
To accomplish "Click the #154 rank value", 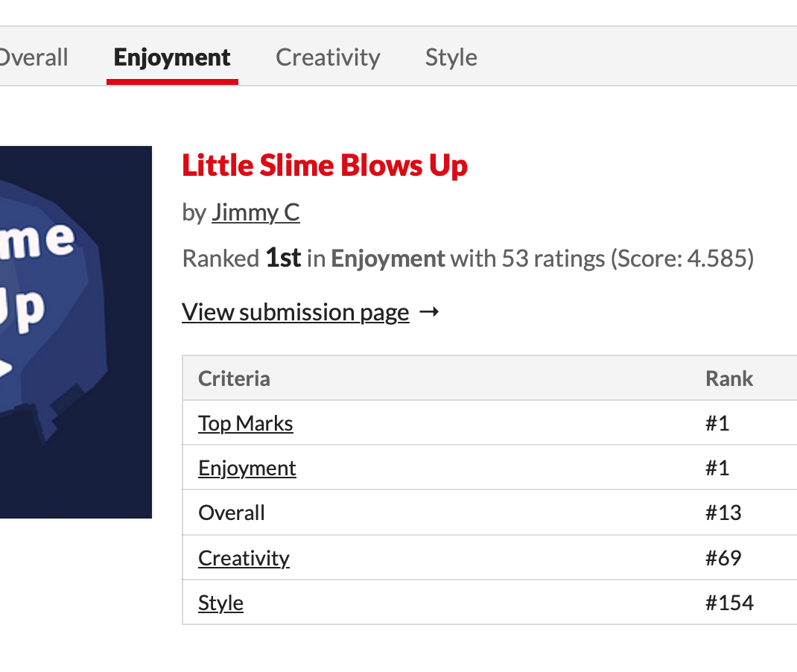I will (x=729, y=603).
